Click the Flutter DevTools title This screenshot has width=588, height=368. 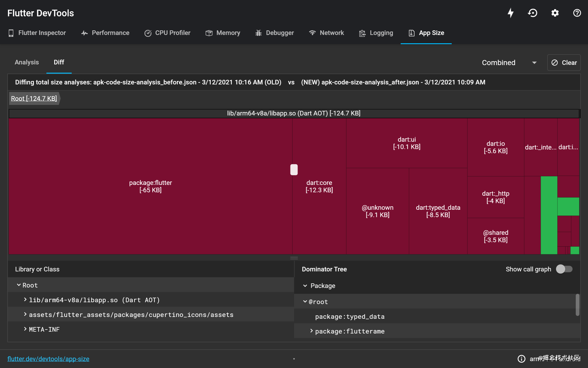(41, 13)
